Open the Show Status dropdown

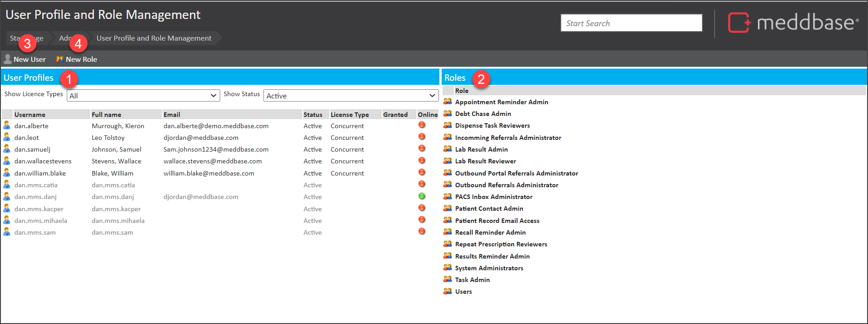351,96
